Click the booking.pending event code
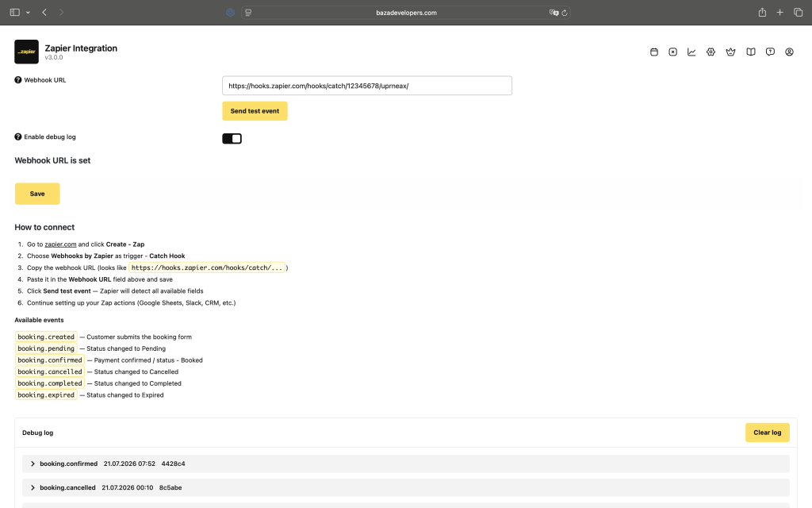The width and height of the screenshot is (812, 508). pos(46,348)
